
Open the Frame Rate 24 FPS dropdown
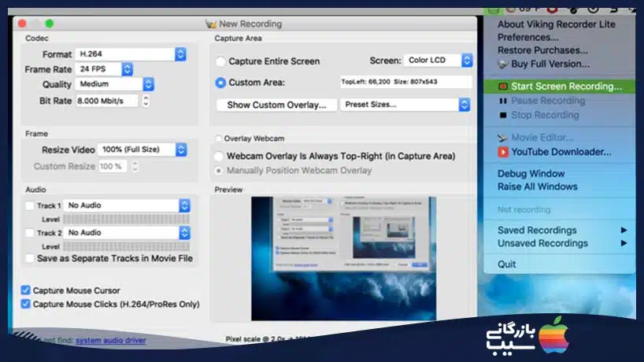[105, 69]
